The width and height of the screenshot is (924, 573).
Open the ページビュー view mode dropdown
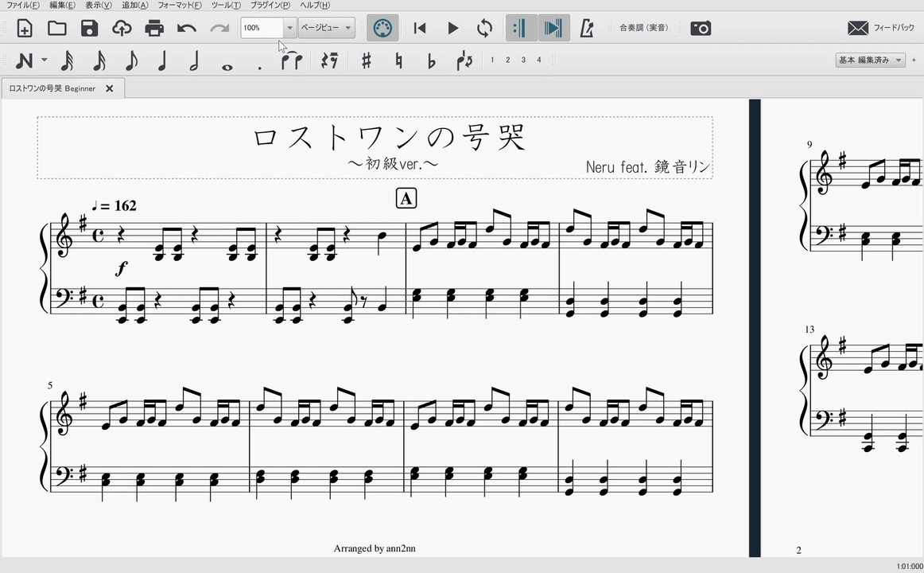click(x=327, y=28)
